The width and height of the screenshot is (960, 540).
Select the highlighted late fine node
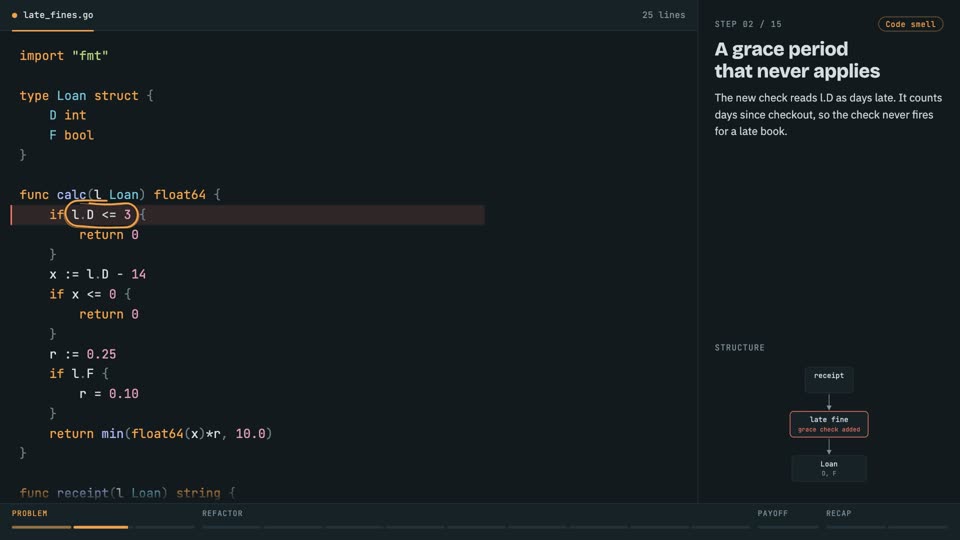(x=828, y=424)
